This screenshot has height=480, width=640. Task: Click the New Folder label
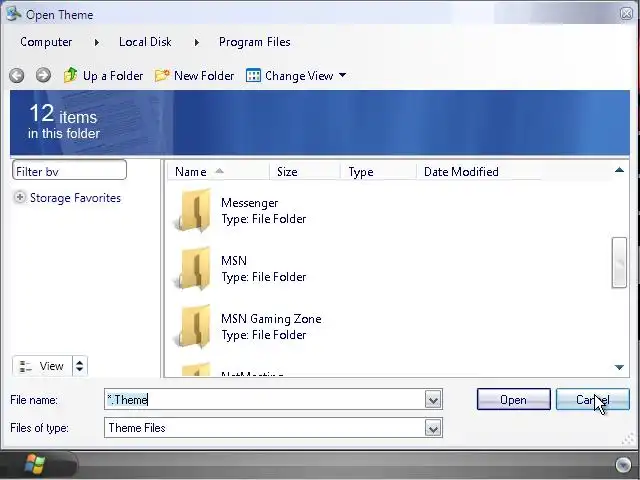tap(204, 76)
